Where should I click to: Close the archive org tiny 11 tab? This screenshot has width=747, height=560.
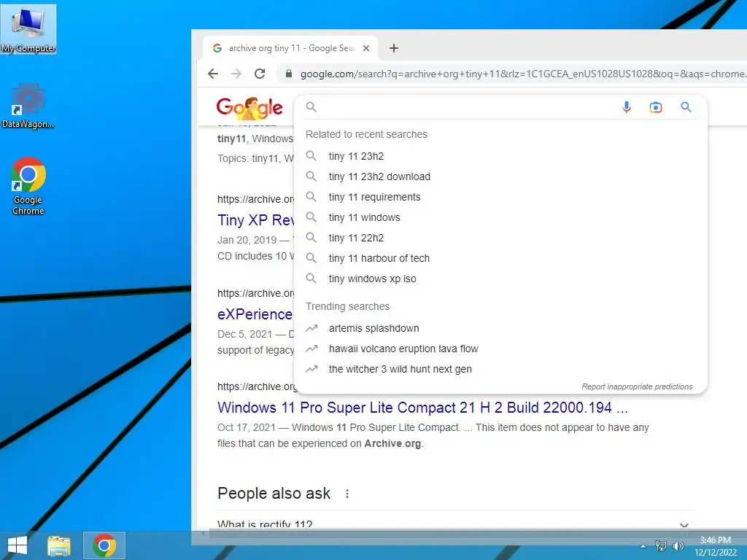[366, 48]
